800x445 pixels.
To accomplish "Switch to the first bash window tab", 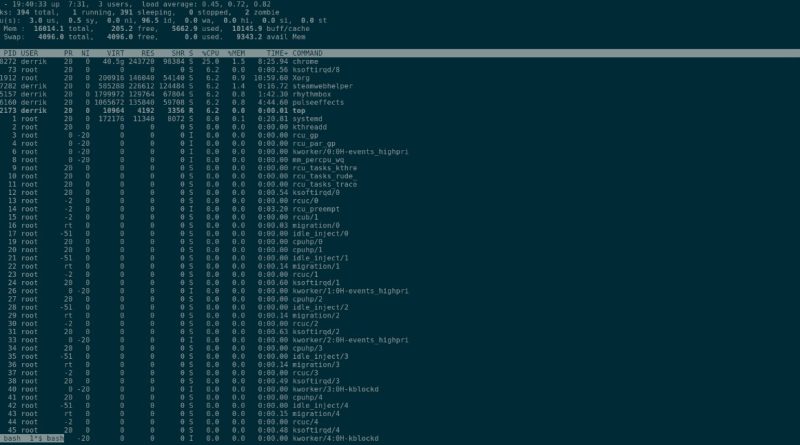I will click(12, 438).
